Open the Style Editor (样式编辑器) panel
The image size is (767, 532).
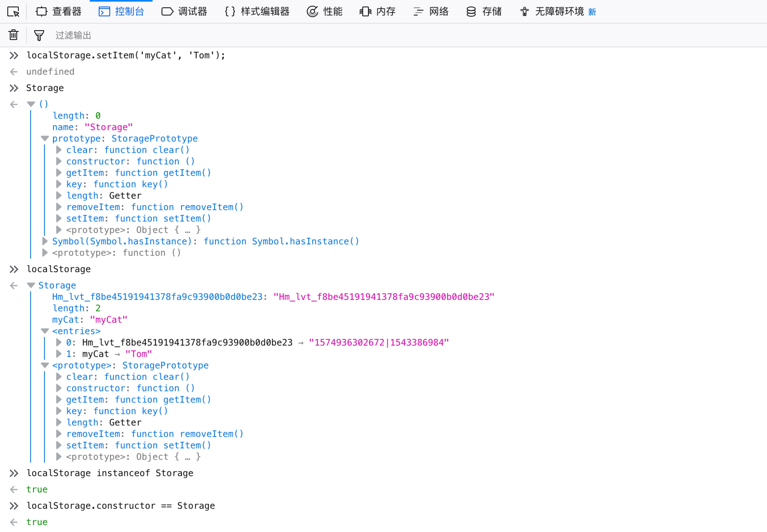coord(257,12)
